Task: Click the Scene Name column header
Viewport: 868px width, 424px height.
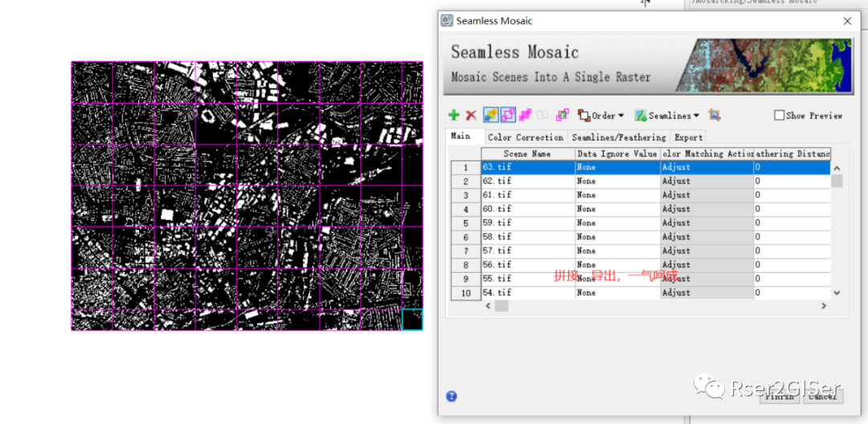Action: [x=528, y=153]
